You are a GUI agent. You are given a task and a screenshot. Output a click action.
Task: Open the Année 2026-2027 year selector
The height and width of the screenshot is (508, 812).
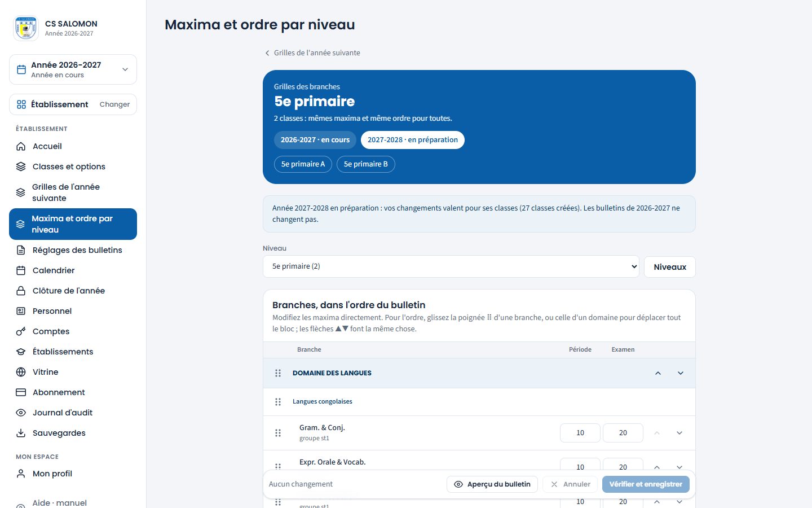pyautogui.click(x=73, y=69)
